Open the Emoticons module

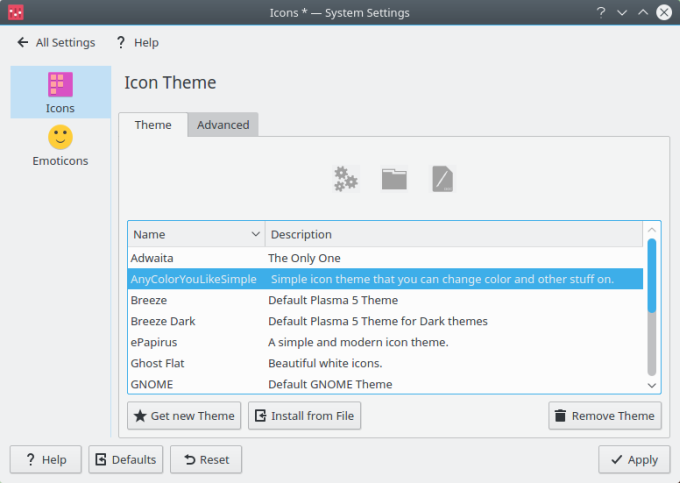coord(60,146)
